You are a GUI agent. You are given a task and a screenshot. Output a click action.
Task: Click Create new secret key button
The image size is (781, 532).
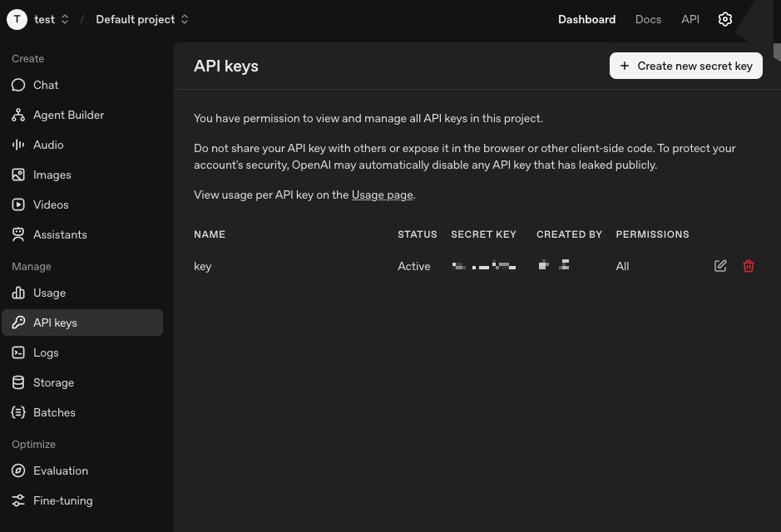click(686, 66)
